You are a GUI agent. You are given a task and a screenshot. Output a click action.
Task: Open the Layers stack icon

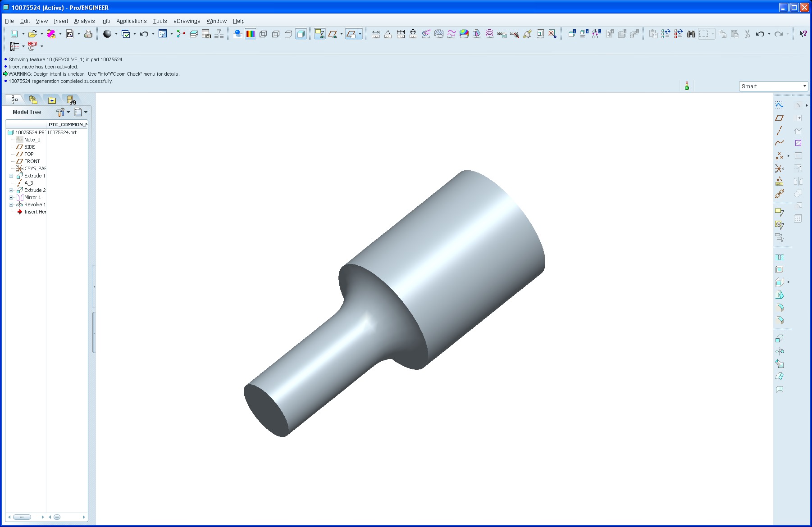194,34
